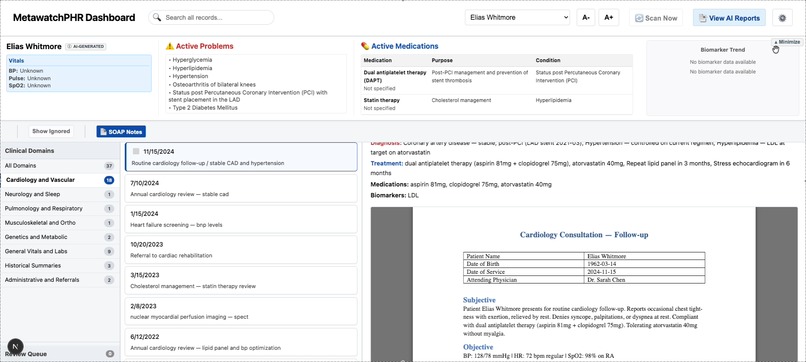Click the Treatment label in record details
Image resolution: width=806 pixels, height=362 pixels.
tap(387, 163)
